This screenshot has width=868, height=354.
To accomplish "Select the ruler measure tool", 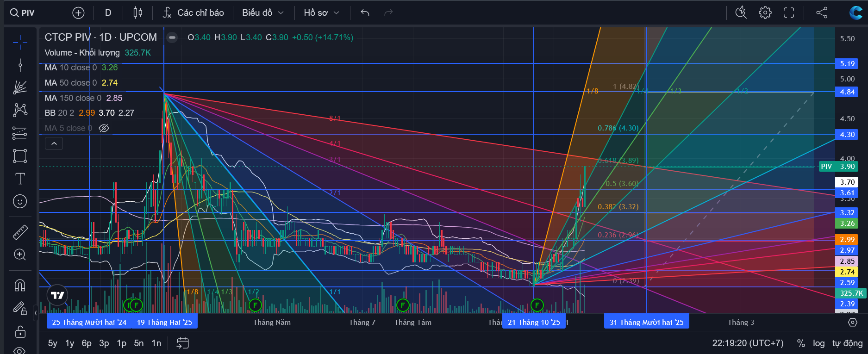I will click(x=20, y=232).
